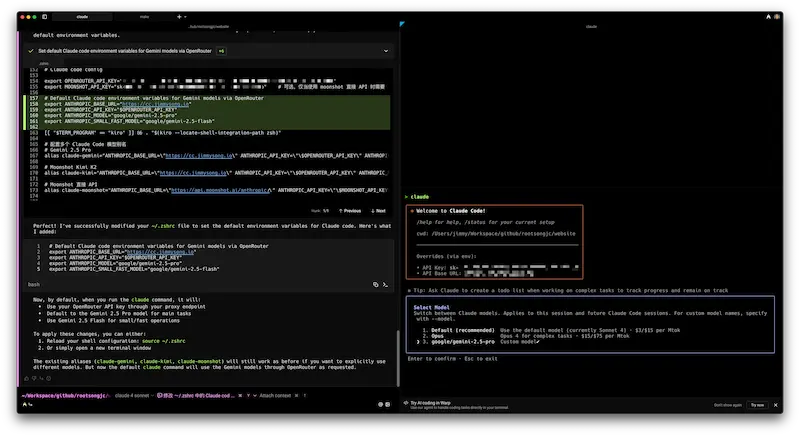Collapse the Set default Claude code task block
The height and width of the screenshot is (436, 800).
point(386,51)
